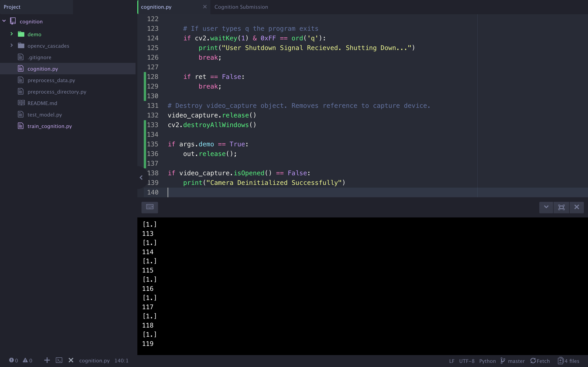Close the terminal panel

[x=577, y=207]
